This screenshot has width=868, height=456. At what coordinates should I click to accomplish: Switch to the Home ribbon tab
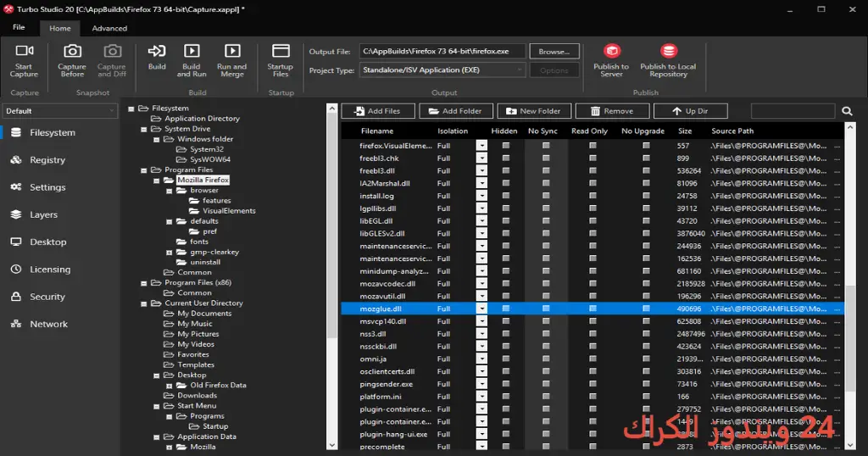(x=60, y=28)
